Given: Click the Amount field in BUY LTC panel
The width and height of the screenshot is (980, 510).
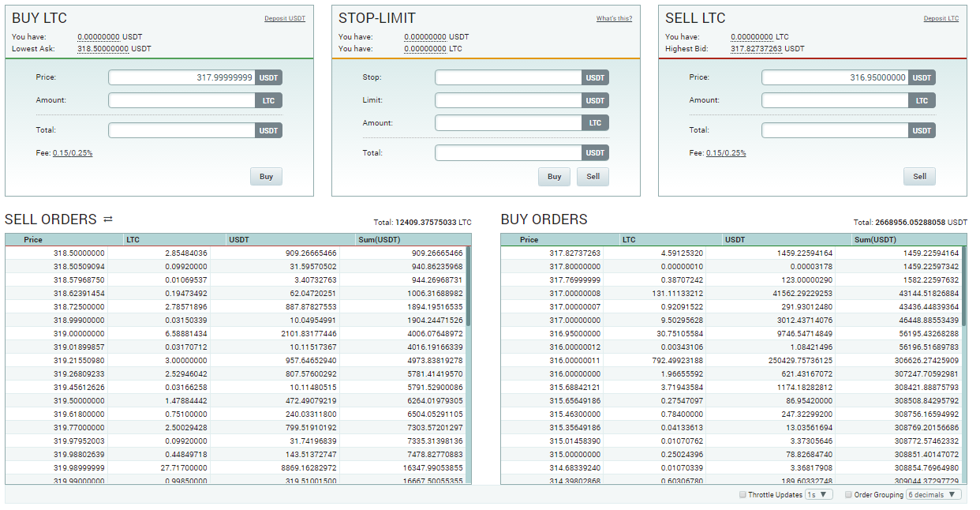Looking at the screenshot, I should pyautogui.click(x=182, y=100).
